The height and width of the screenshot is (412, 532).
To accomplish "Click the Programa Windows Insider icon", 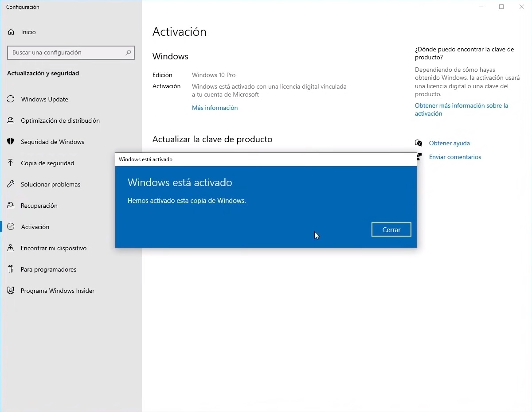I will (11, 291).
